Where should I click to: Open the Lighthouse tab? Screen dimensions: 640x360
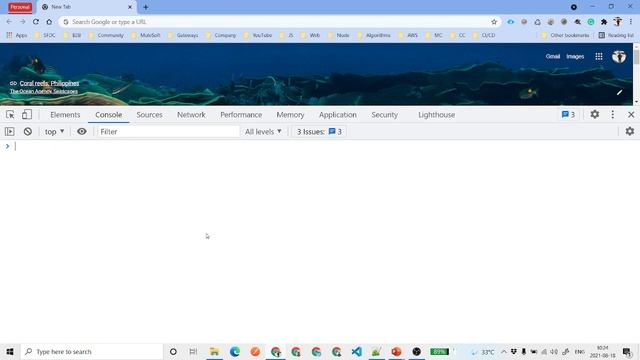pyautogui.click(x=436, y=115)
